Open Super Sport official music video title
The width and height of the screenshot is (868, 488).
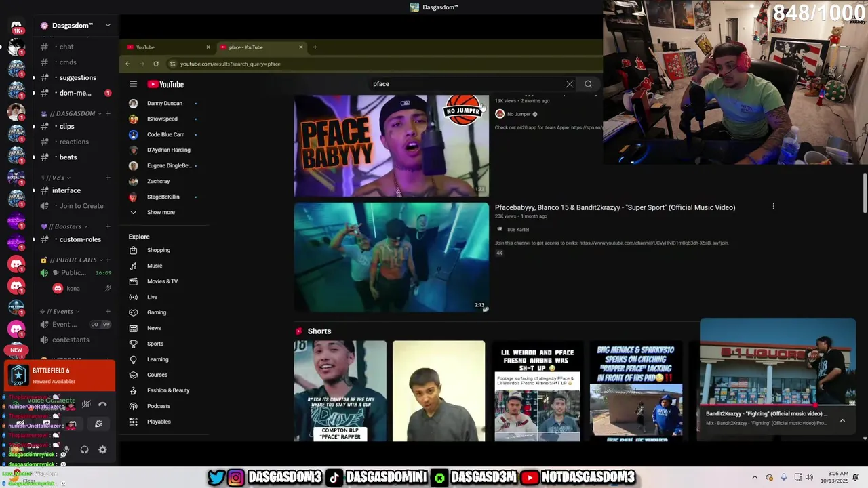[x=615, y=207]
